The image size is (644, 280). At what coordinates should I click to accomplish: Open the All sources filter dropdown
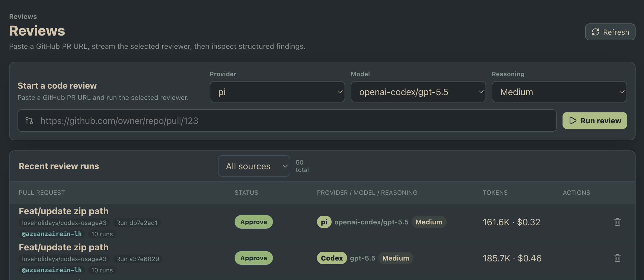[x=254, y=166]
